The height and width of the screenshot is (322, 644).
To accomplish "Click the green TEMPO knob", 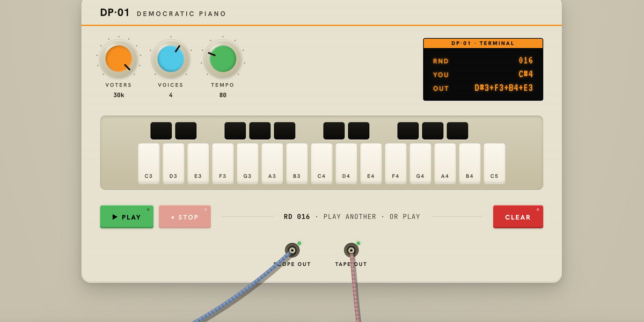I will (x=223, y=58).
